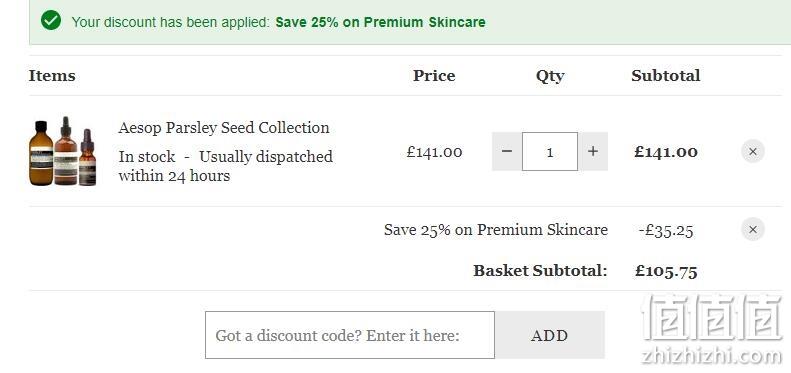Click the quantity input box
Screen dimensions: 791x373
click(x=550, y=151)
